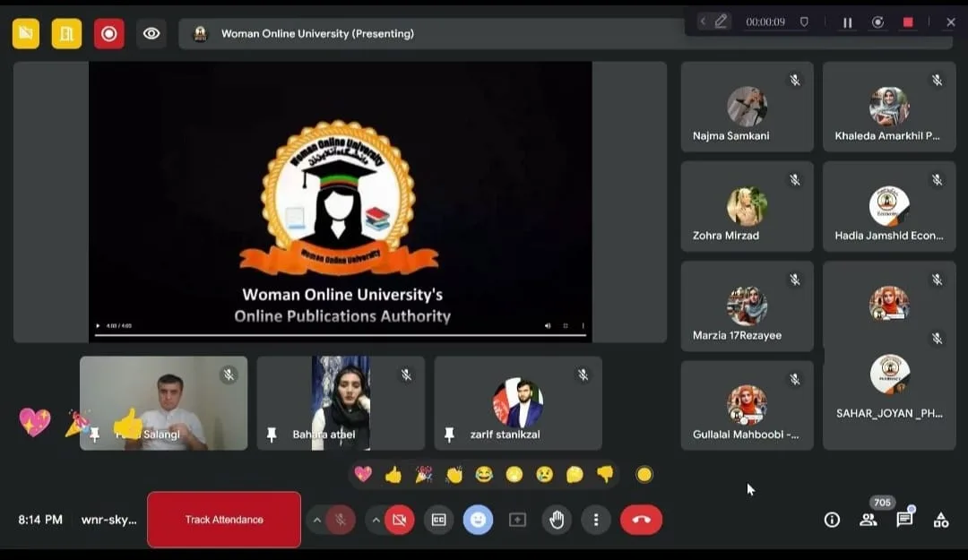The image size is (968, 560).
Task: Send the thumbs down reaction
Action: click(x=605, y=475)
